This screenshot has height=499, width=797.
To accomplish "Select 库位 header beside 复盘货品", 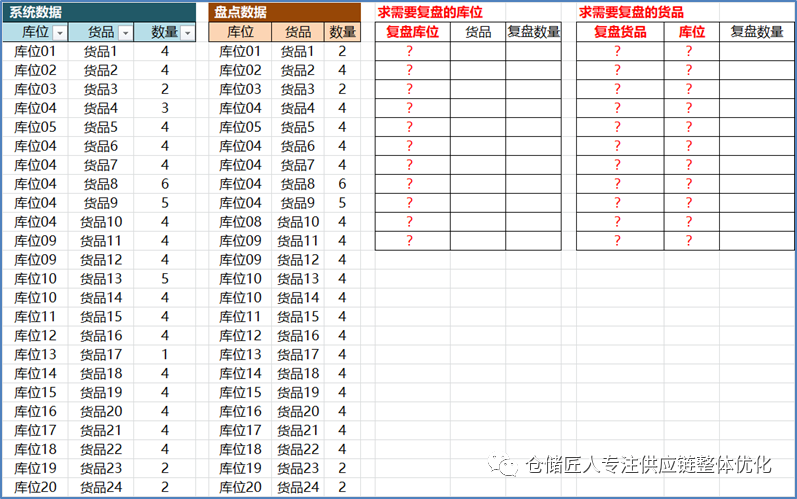I will coord(692,32).
